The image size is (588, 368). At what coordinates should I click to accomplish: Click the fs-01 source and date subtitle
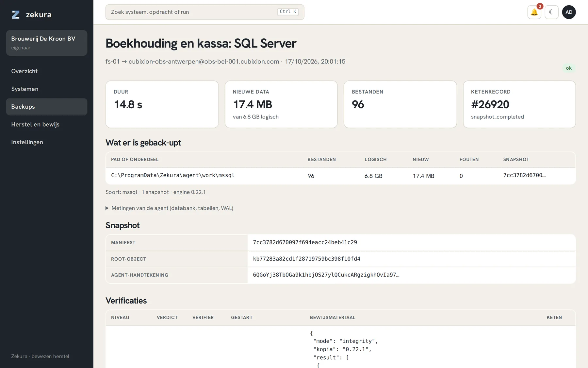(x=225, y=61)
